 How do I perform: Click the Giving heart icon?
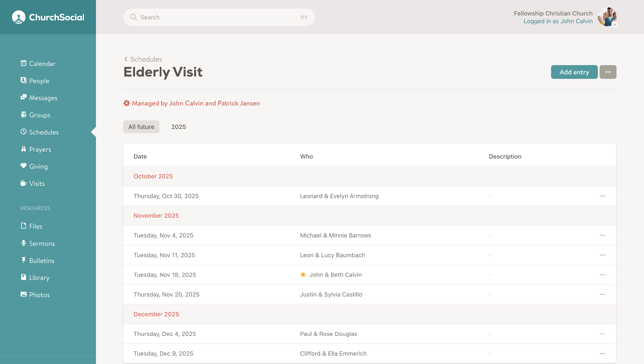(23, 166)
